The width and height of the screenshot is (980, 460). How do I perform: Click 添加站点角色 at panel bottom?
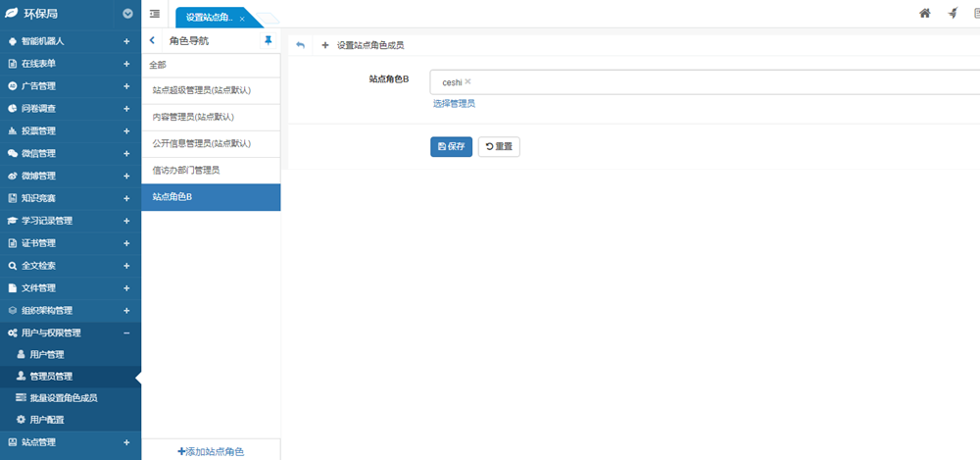(x=211, y=451)
